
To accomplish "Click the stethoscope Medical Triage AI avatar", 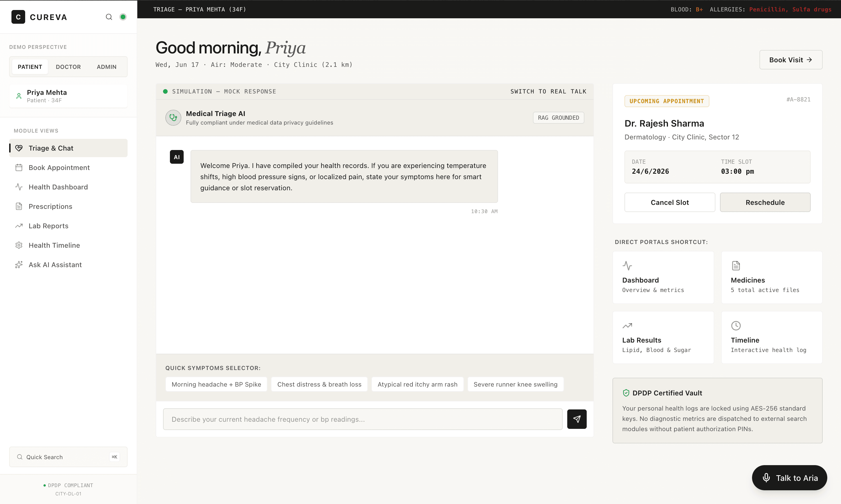I will click(173, 117).
